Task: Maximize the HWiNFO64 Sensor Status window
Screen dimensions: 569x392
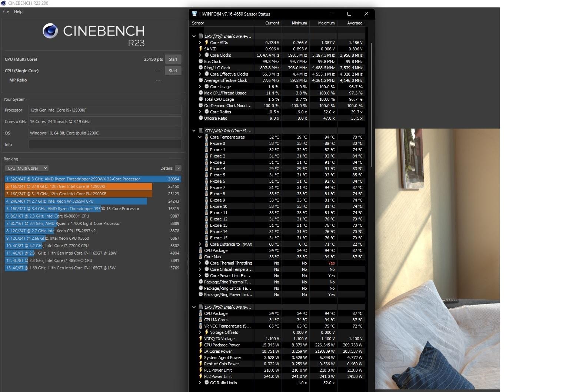Action: pos(349,14)
